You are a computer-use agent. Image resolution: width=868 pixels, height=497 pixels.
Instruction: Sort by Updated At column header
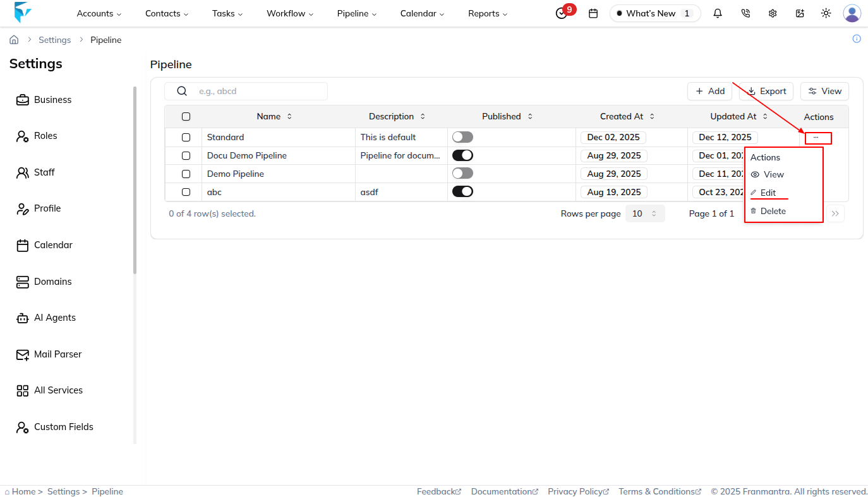tap(739, 116)
